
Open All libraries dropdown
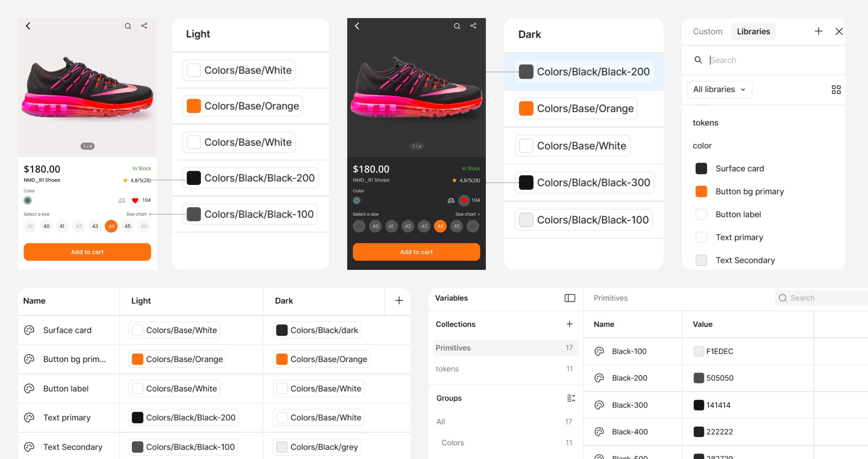[x=719, y=89]
